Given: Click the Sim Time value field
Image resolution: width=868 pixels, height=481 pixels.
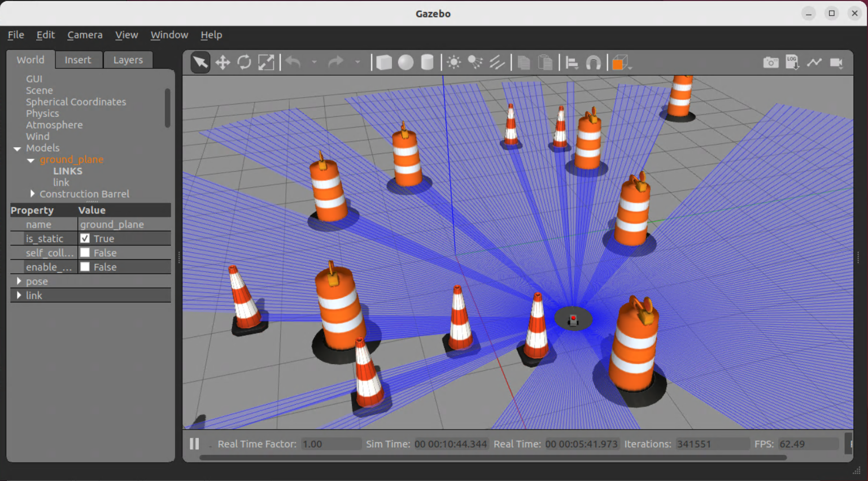Looking at the screenshot, I should pyautogui.click(x=451, y=444).
